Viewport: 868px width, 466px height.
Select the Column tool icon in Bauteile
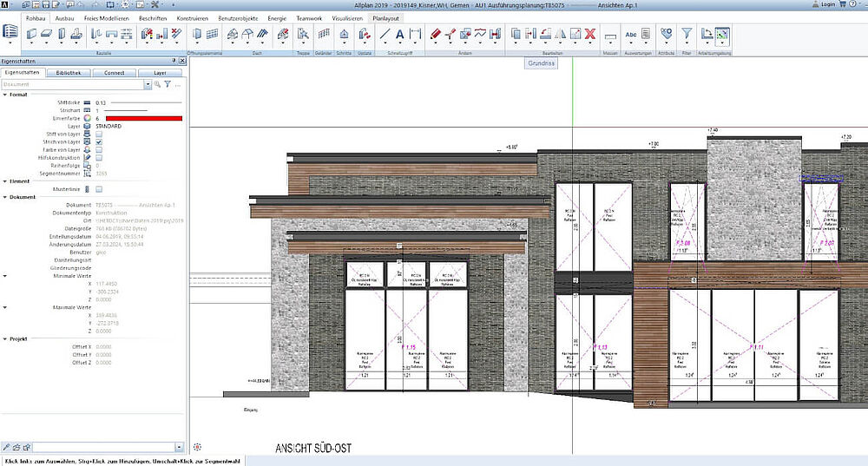(x=62, y=35)
